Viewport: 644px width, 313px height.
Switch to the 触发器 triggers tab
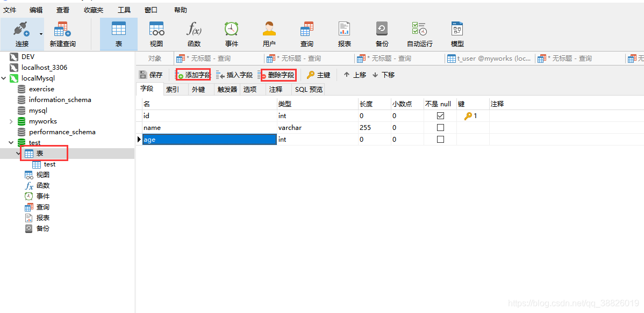click(227, 90)
